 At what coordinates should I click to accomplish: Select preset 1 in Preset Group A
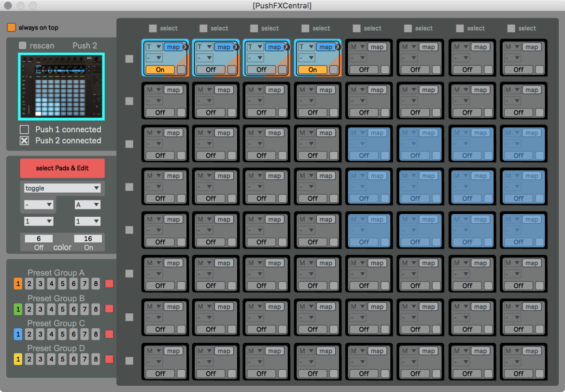pos(18,283)
